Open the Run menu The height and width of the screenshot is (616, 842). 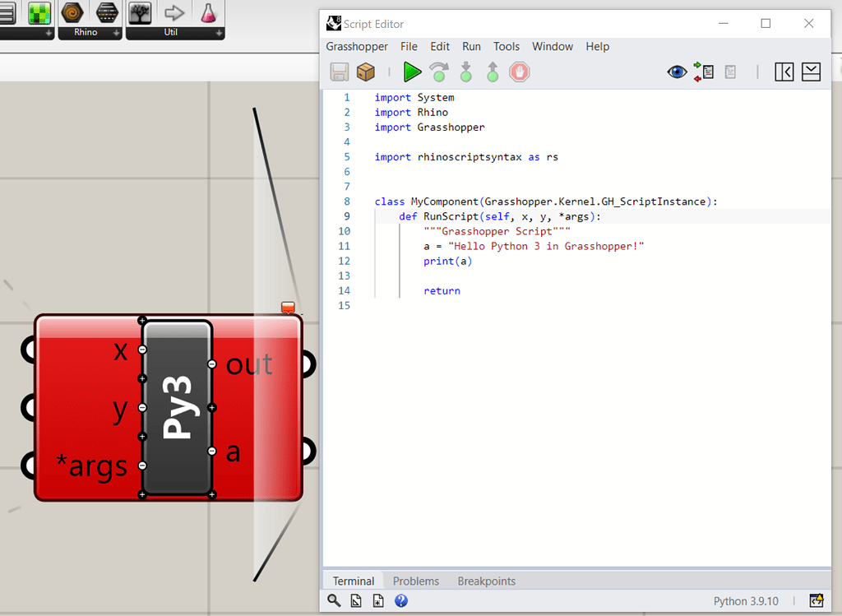point(471,46)
